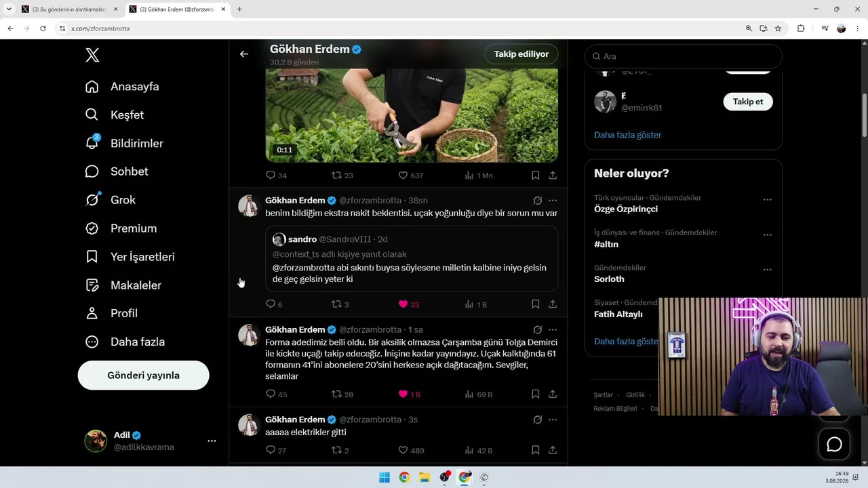
Task: Click the X logo in the sidebar
Action: point(92,56)
